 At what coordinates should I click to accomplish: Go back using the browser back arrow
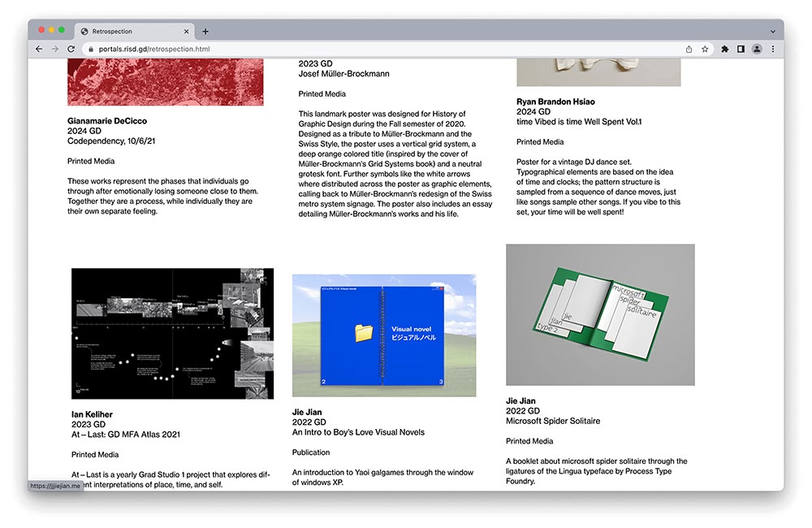point(39,49)
